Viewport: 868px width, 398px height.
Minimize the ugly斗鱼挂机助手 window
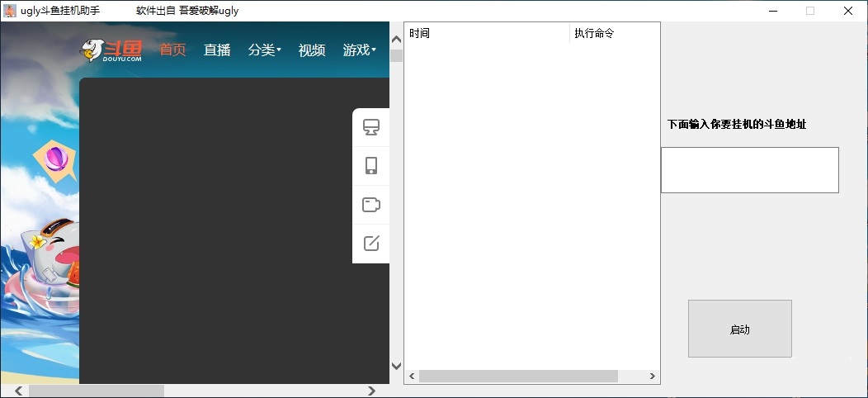pos(772,11)
